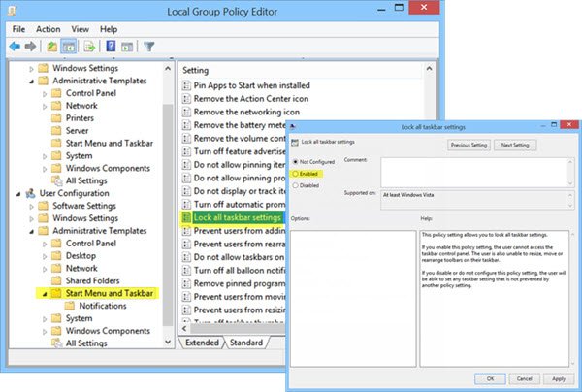Click the Apply button
Image resolution: width=582 pixels, height=392 pixels.
click(559, 379)
